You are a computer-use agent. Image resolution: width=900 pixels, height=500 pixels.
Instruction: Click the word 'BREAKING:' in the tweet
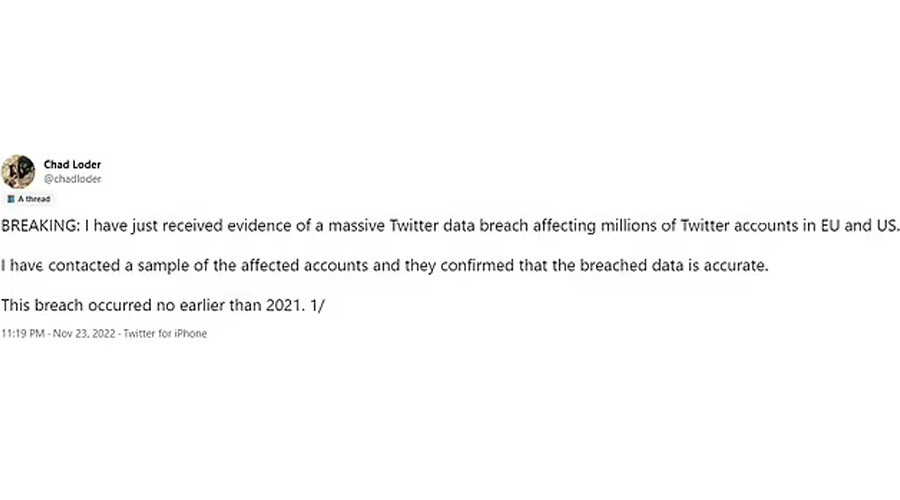37,226
